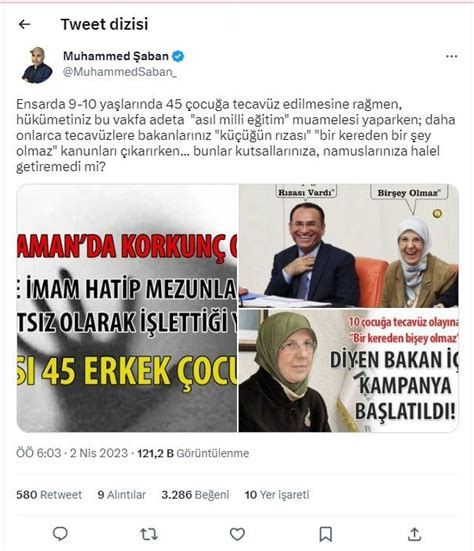Screen dimensions: 474x551
Task: Click the blue verified badge
Action: point(178,56)
